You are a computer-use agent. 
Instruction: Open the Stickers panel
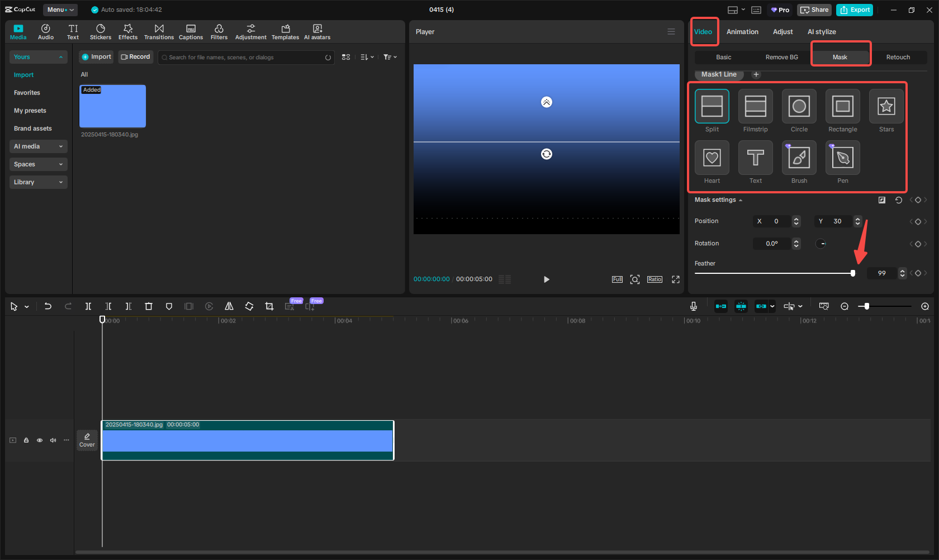point(101,32)
